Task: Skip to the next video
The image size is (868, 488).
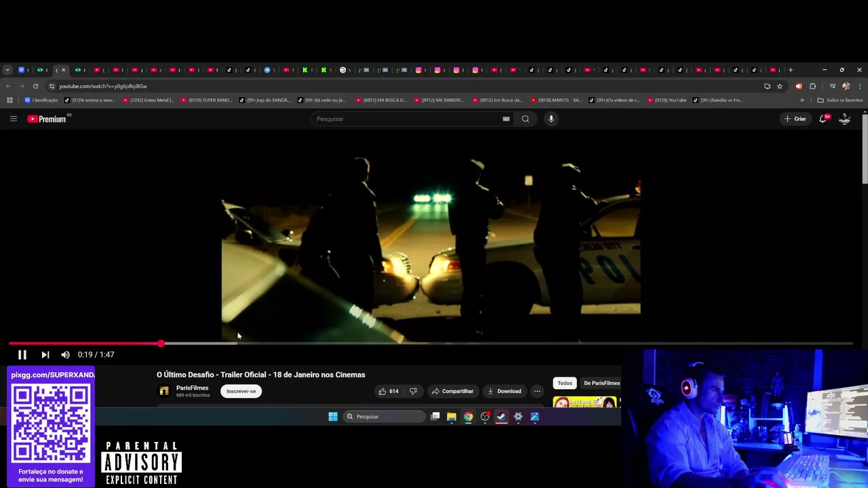Action: [45, 354]
